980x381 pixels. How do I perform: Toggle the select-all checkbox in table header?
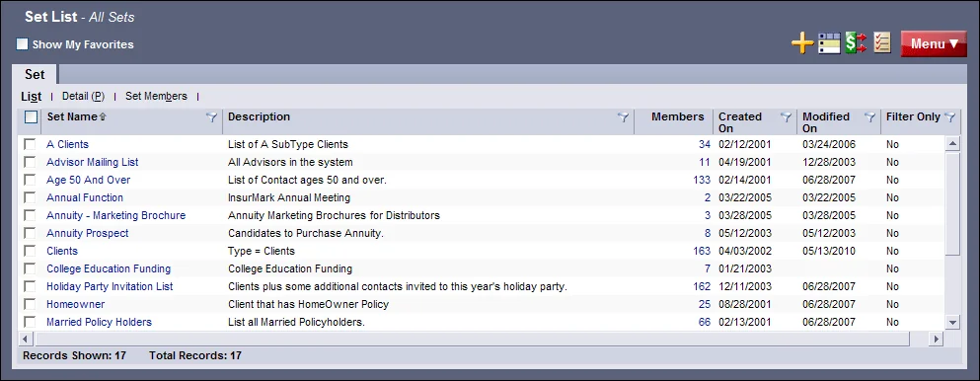point(31,116)
